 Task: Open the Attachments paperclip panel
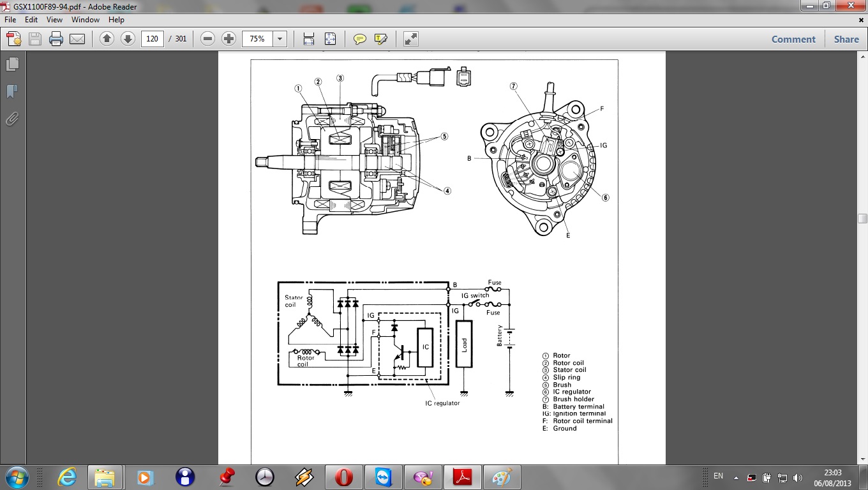click(12, 119)
